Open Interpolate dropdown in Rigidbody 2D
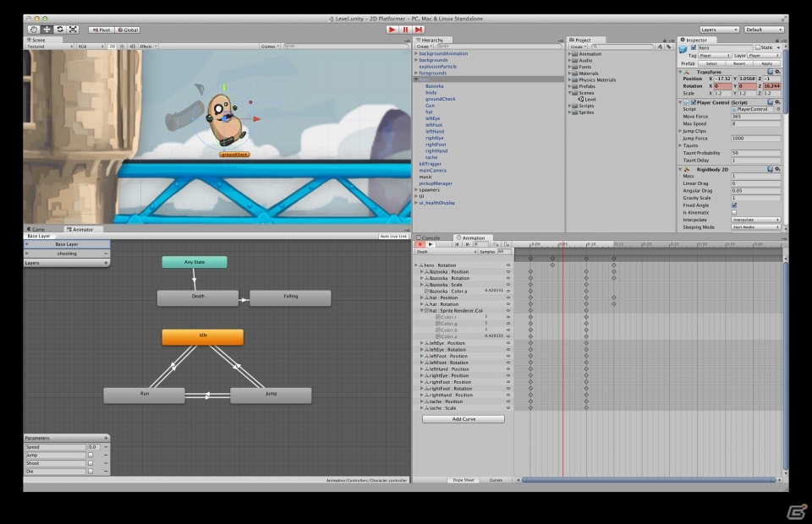The image size is (812, 524). (x=756, y=220)
